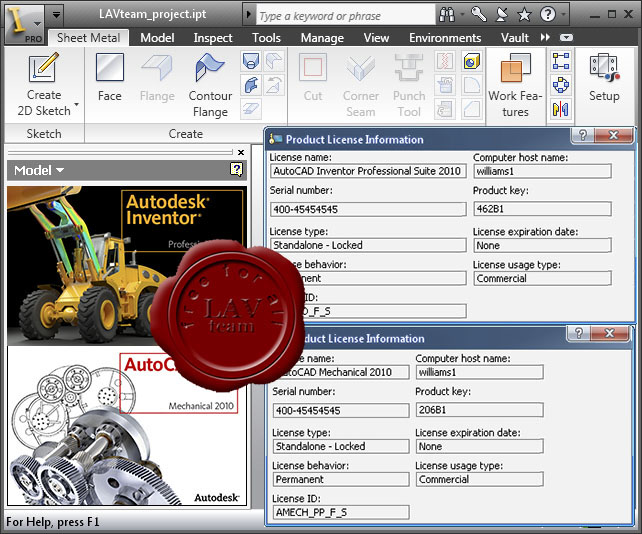Switch to the Sheet Metal tab

tap(88, 38)
